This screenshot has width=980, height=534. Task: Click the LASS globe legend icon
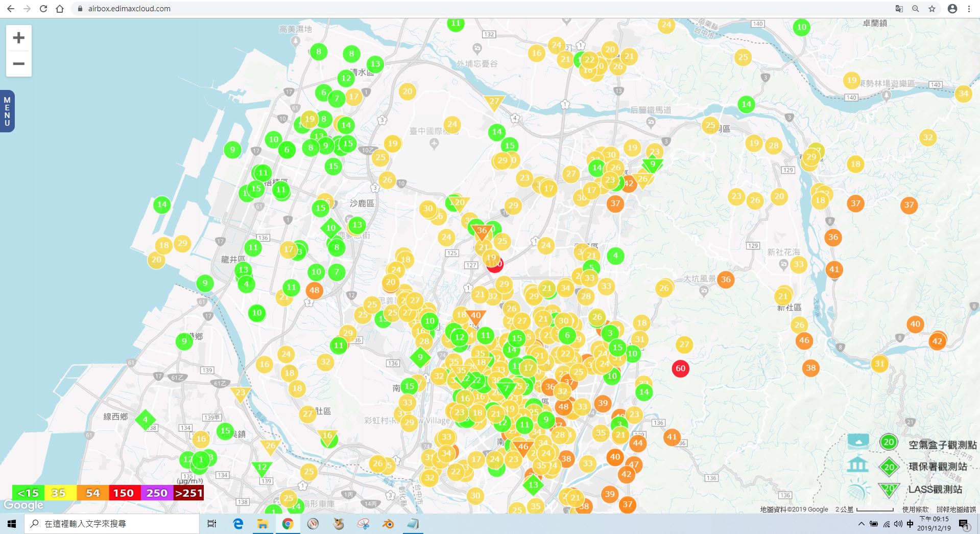click(858, 490)
